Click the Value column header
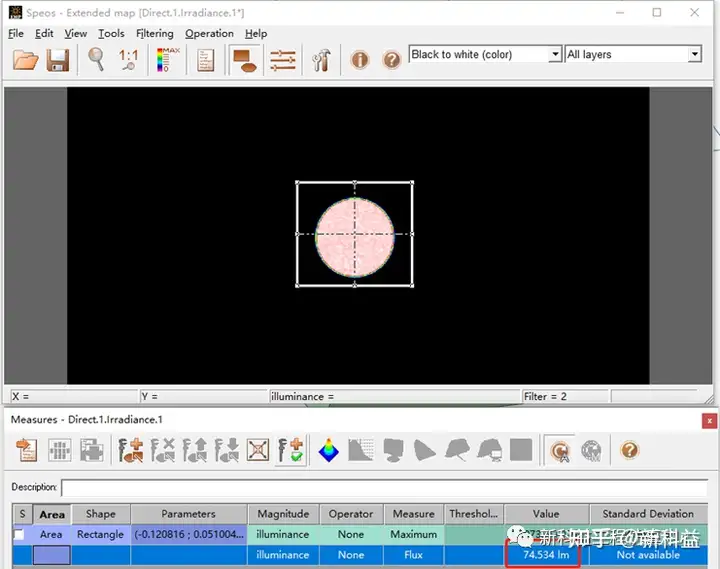Viewport: 720px width, 569px height. (546, 514)
